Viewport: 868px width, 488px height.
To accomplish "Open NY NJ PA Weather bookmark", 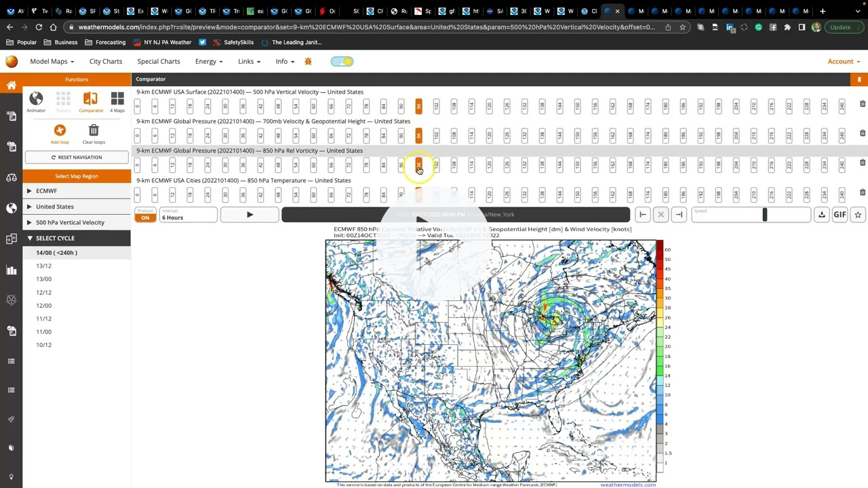I will [x=162, y=42].
